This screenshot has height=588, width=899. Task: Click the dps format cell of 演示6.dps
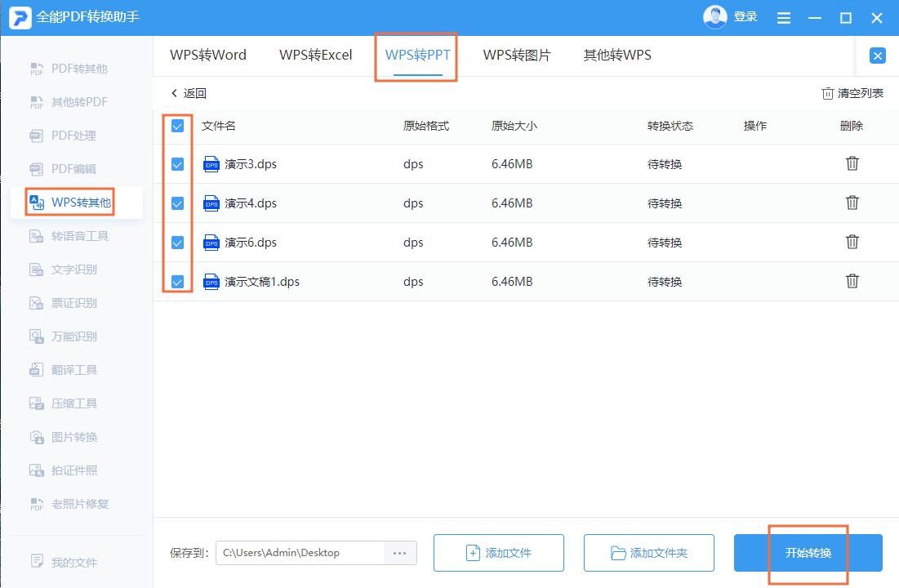tap(413, 243)
